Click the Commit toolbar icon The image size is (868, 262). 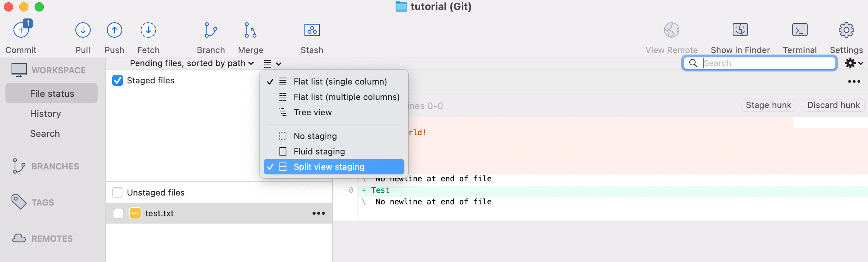pyautogui.click(x=21, y=30)
